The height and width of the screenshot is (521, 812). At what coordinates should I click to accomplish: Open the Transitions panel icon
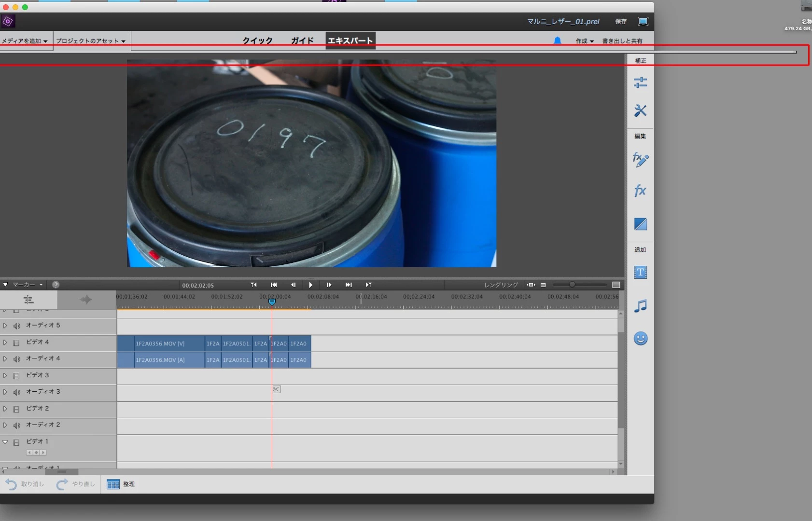[x=641, y=224]
